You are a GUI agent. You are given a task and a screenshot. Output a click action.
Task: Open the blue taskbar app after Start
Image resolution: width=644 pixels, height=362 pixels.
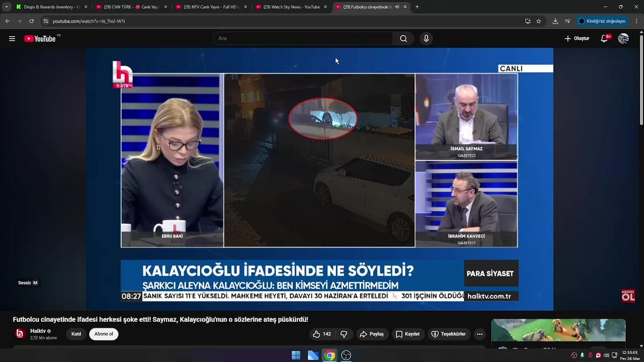pyautogui.click(x=313, y=355)
